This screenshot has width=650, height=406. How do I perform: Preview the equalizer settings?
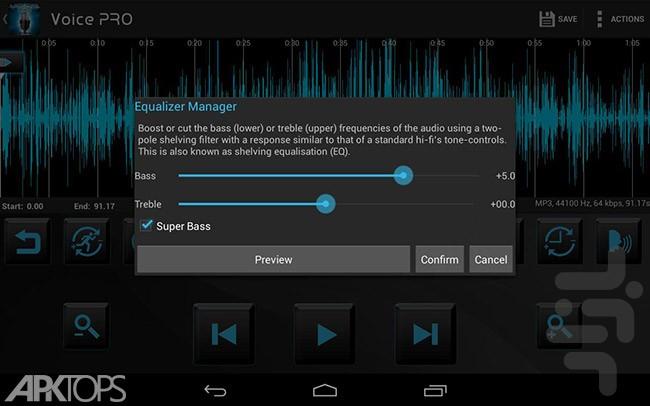point(274,260)
